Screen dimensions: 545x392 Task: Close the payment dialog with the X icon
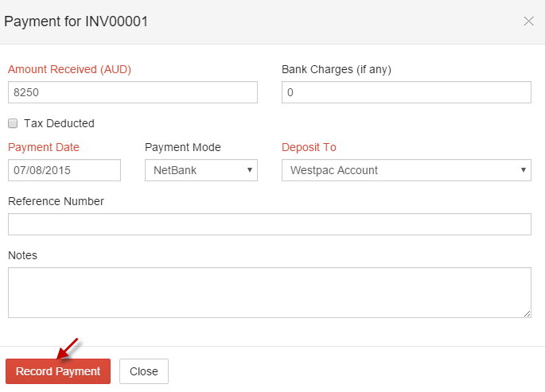pyautogui.click(x=528, y=21)
